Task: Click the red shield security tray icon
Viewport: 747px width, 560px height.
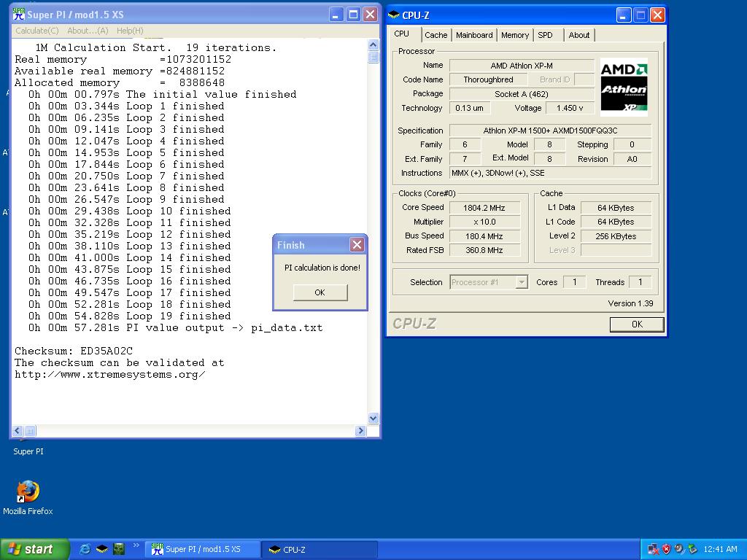Action: click(667, 549)
